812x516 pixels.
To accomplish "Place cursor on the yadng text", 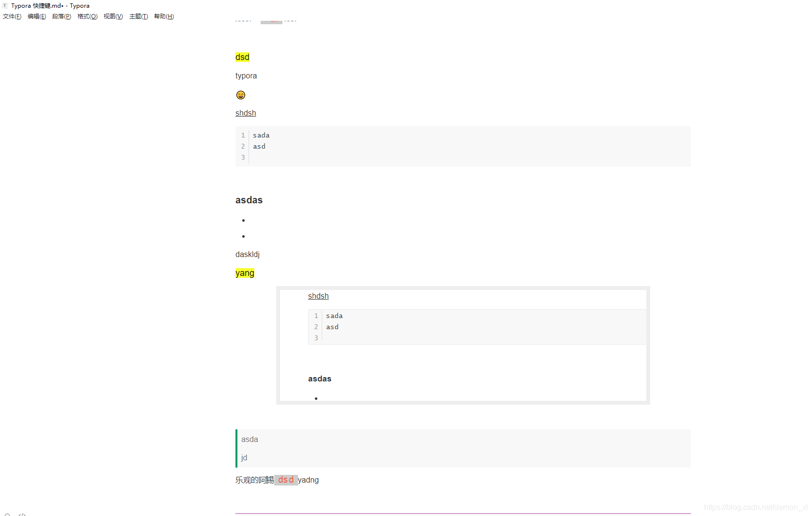I will (x=308, y=480).
